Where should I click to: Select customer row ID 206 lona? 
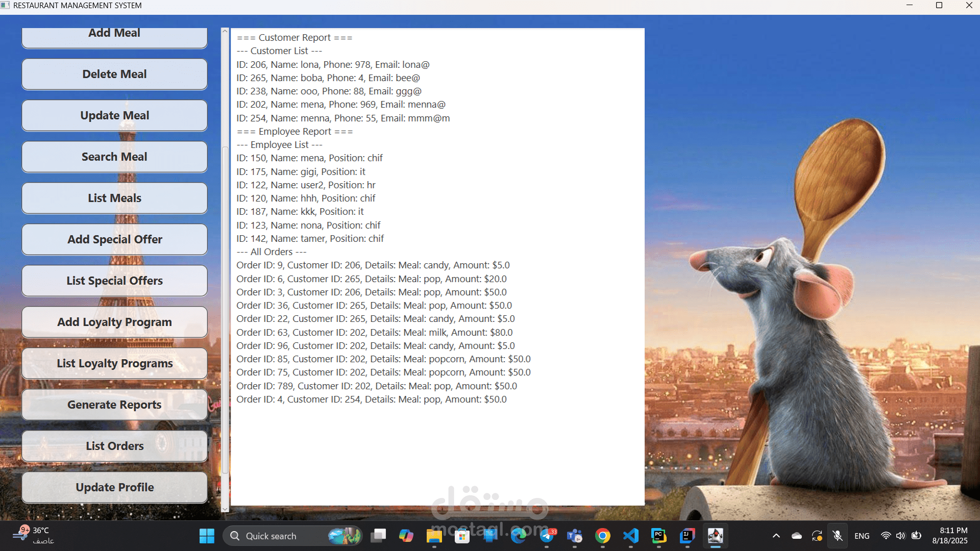333,64
